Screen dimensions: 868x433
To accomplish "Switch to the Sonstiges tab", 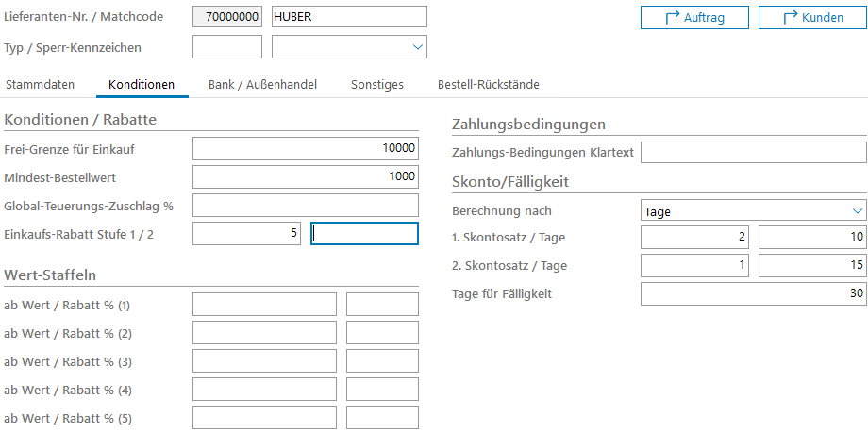I will (376, 85).
